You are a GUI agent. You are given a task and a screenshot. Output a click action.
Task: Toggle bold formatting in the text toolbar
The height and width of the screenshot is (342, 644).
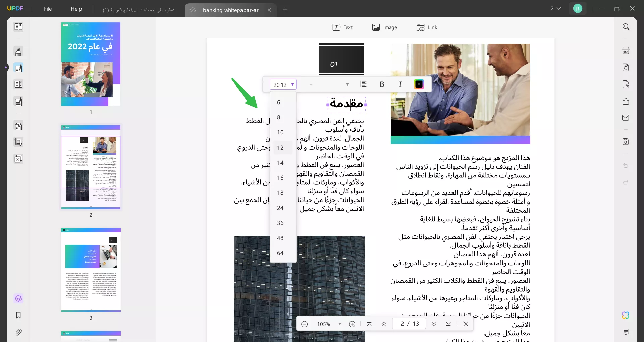click(382, 84)
